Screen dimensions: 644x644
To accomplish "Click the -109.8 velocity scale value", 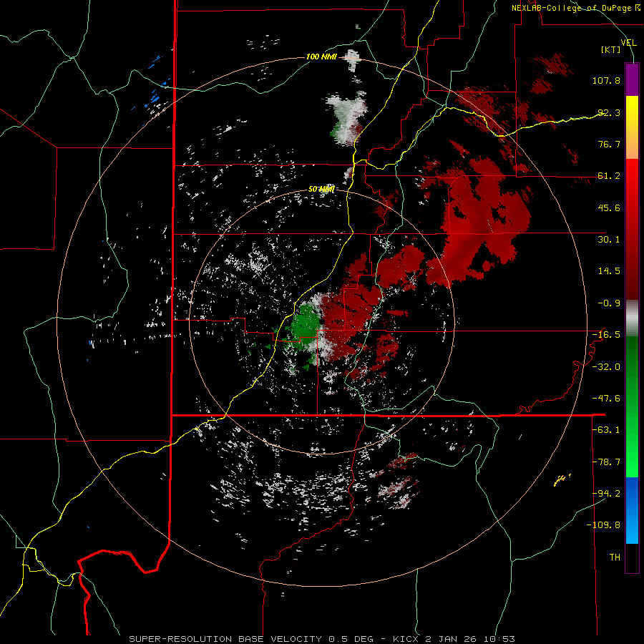I will pyautogui.click(x=603, y=525).
